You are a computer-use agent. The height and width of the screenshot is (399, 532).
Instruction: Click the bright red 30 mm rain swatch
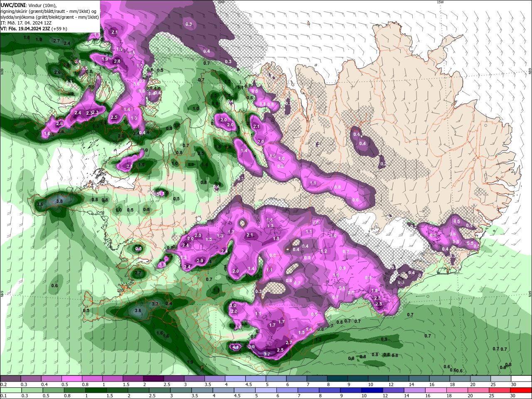click(520, 390)
